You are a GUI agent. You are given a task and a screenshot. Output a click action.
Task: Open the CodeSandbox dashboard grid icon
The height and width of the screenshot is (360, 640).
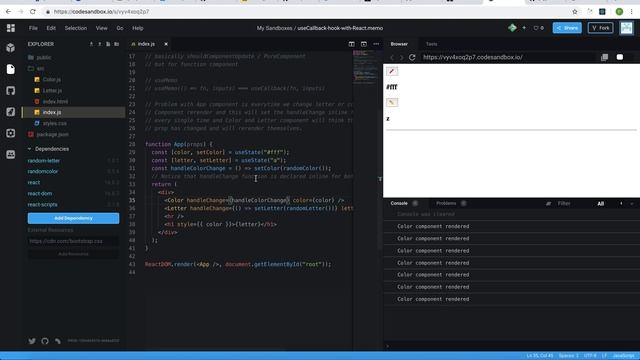[11, 28]
